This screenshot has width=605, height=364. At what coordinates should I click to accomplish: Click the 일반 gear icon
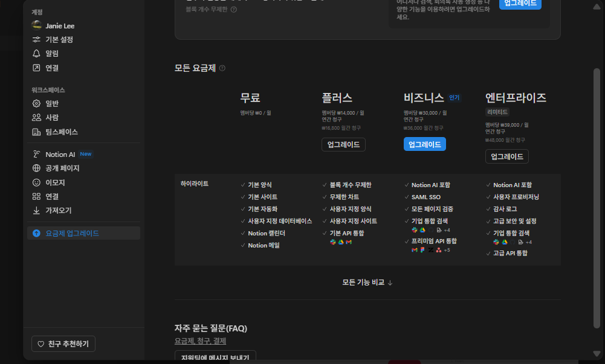36,103
